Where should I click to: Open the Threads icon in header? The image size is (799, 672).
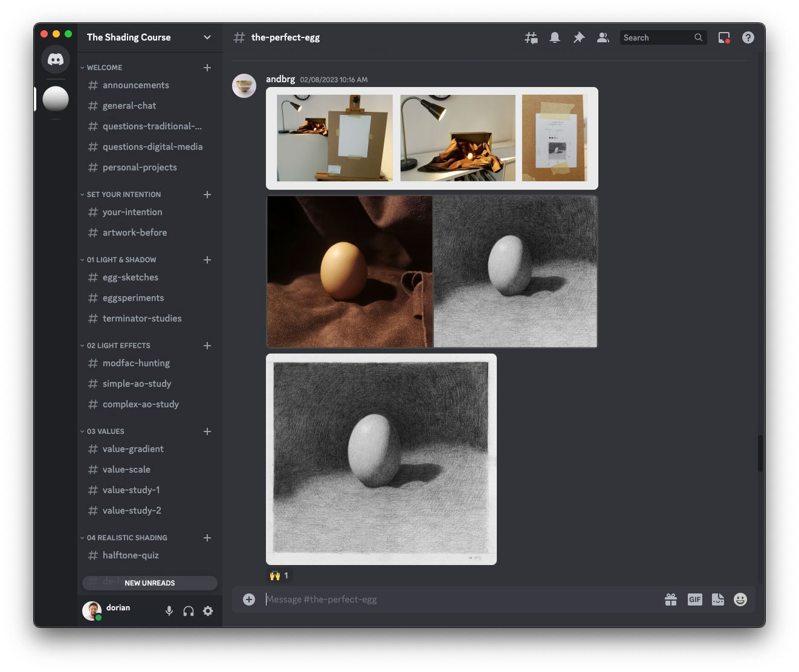point(531,37)
